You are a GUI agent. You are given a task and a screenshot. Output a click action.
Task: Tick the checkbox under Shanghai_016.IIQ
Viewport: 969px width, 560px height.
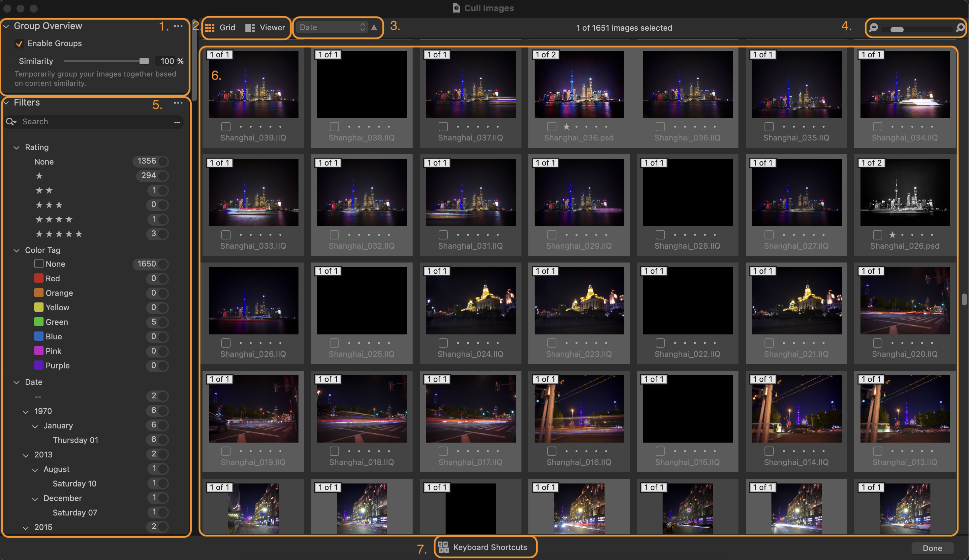coord(552,451)
